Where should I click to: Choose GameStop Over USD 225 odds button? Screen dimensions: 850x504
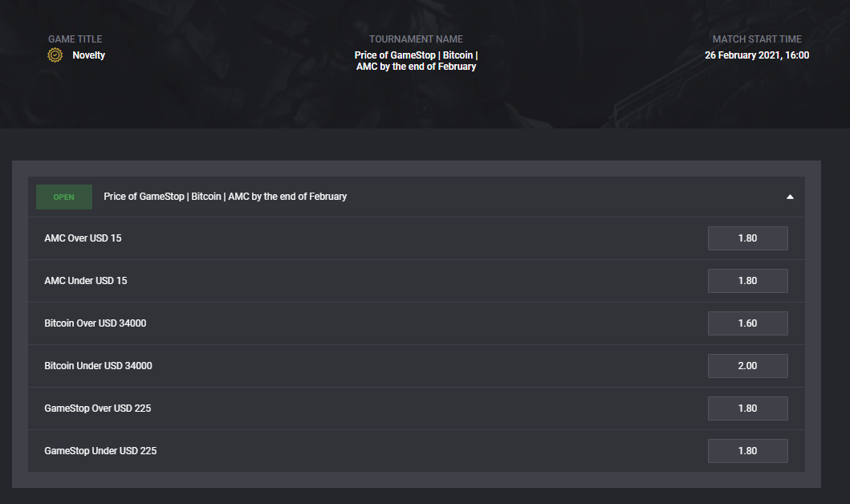(747, 408)
